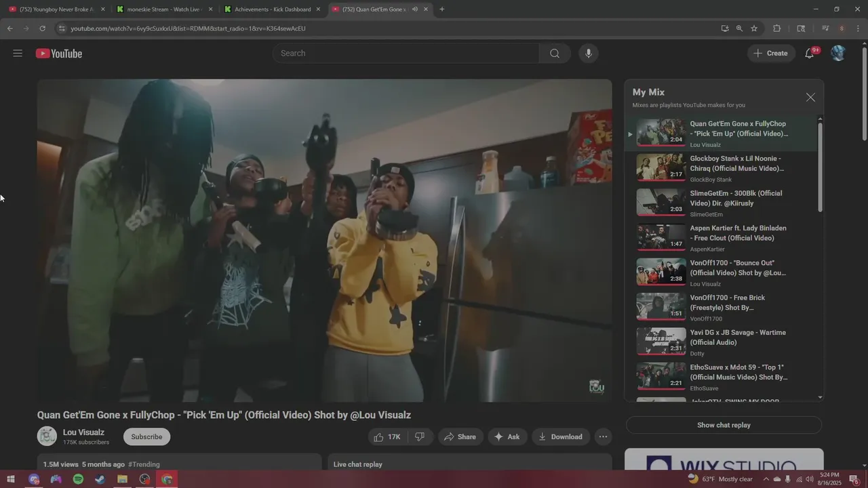The image size is (868, 488).
Task: Click the Ask button
Action: tap(507, 437)
